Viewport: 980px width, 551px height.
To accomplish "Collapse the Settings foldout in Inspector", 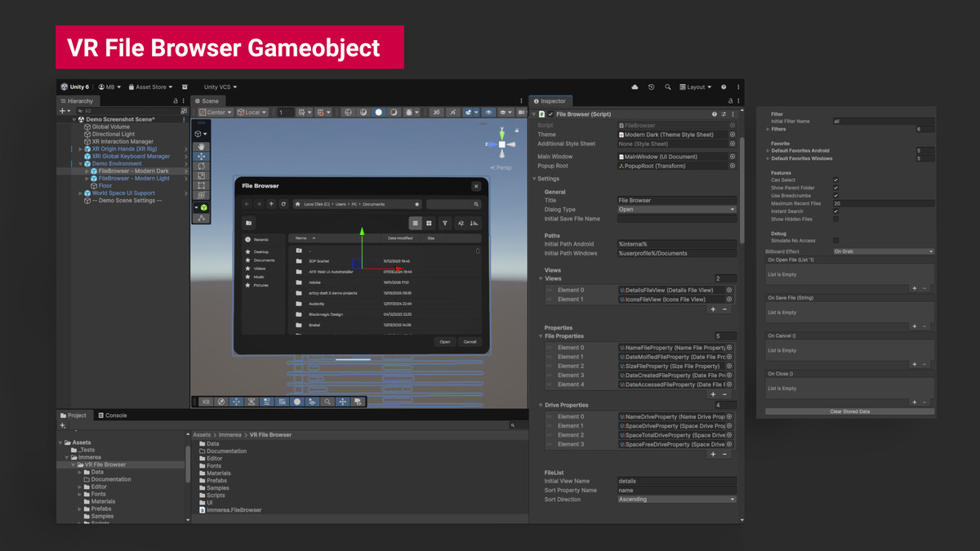I will pos(535,179).
